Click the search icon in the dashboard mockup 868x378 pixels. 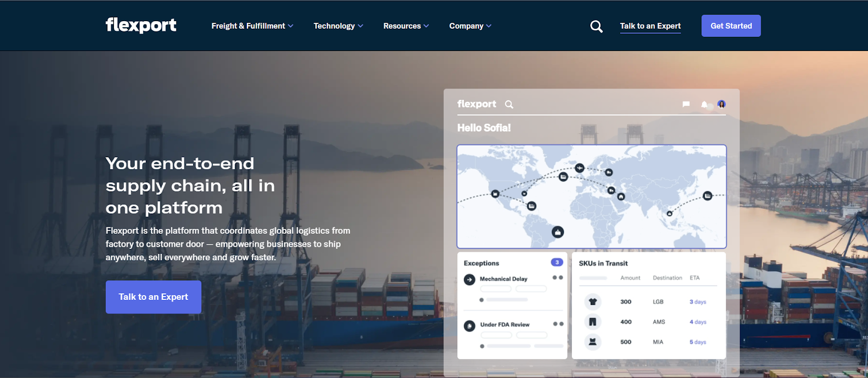pyautogui.click(x=509, y=104)
